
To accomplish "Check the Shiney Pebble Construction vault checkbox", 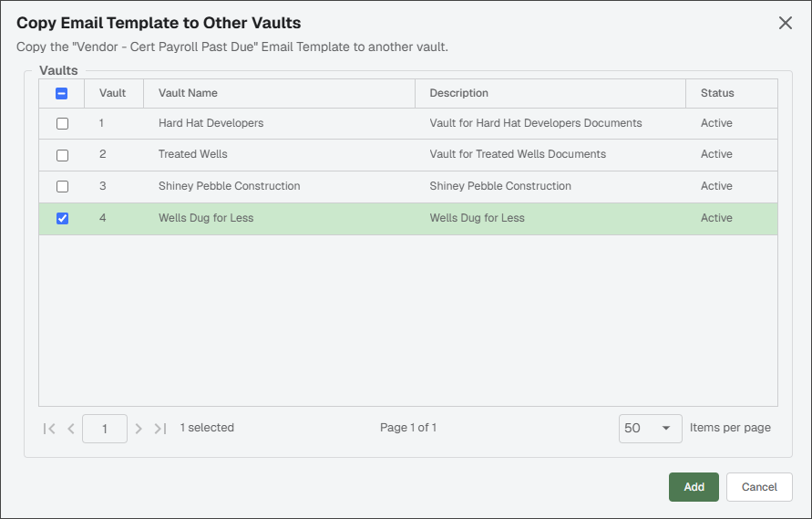I will tap(62, 186).
